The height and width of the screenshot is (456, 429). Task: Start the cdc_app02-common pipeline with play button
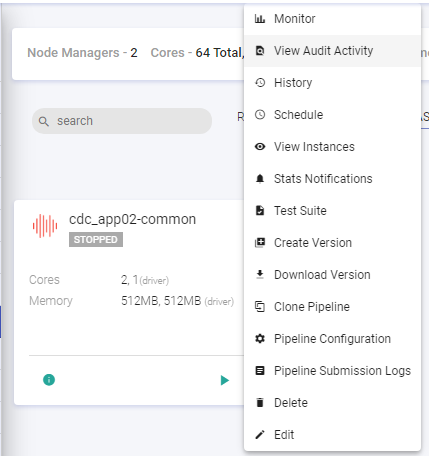point(225,380)
